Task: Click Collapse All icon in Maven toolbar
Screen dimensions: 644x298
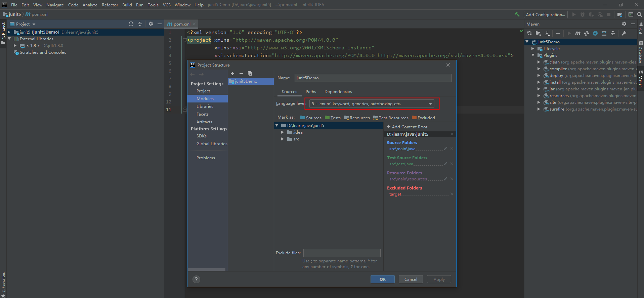Action: (x=613, y=33)
